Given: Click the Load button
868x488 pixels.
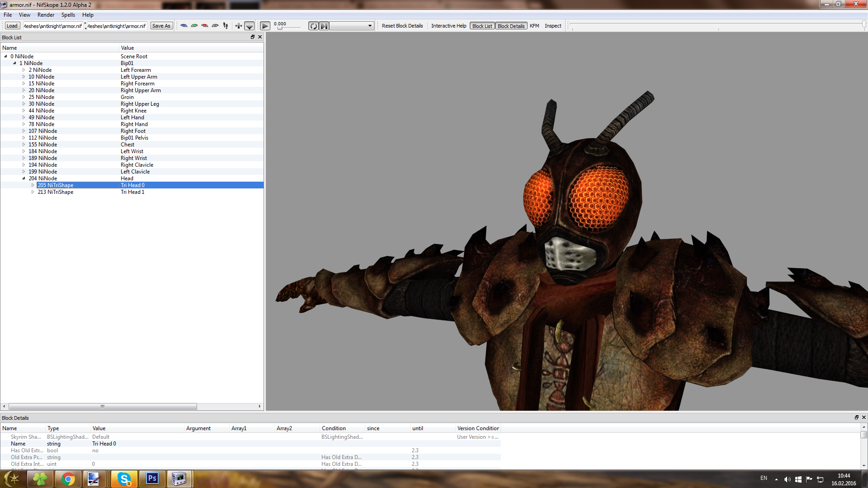Looking at the screenshot, I should [x=12, y=26].
